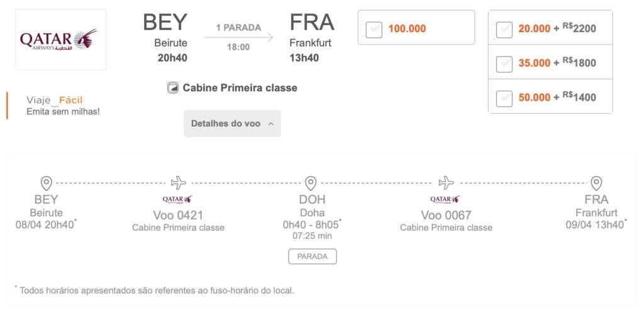Collapse the Detalhes do voo section

point(233,124)
